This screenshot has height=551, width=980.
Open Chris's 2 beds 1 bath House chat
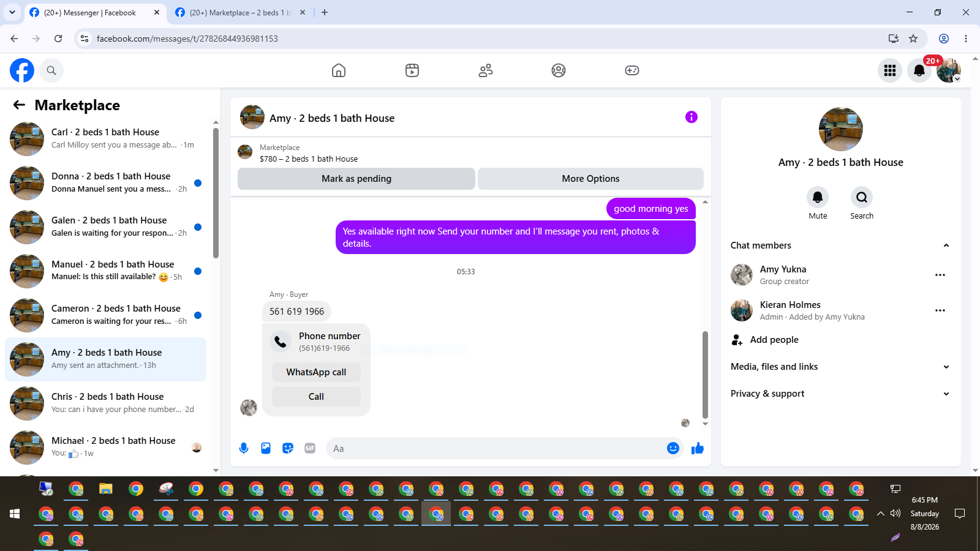click(105, 403)
